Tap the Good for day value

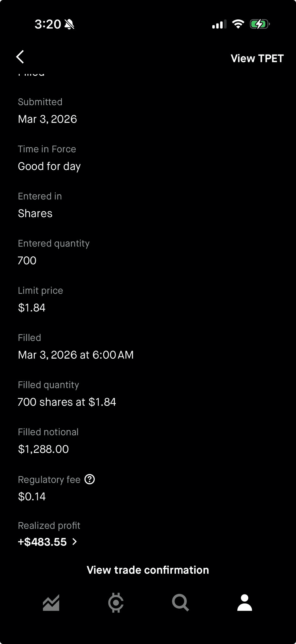(x=49, y=166)
